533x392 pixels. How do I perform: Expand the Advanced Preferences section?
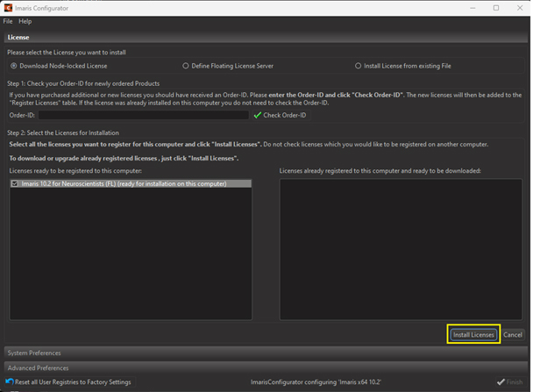[37, 368]
